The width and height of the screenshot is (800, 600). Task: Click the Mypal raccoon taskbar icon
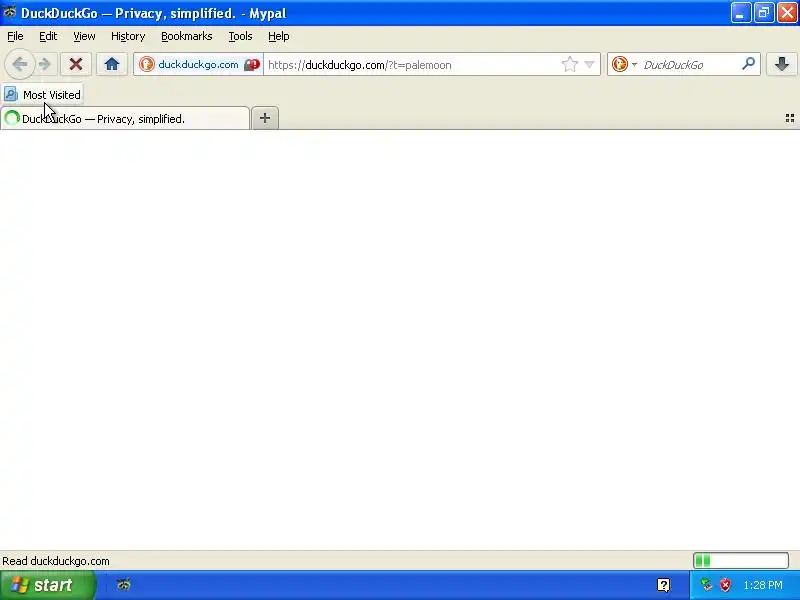[123, 585]
